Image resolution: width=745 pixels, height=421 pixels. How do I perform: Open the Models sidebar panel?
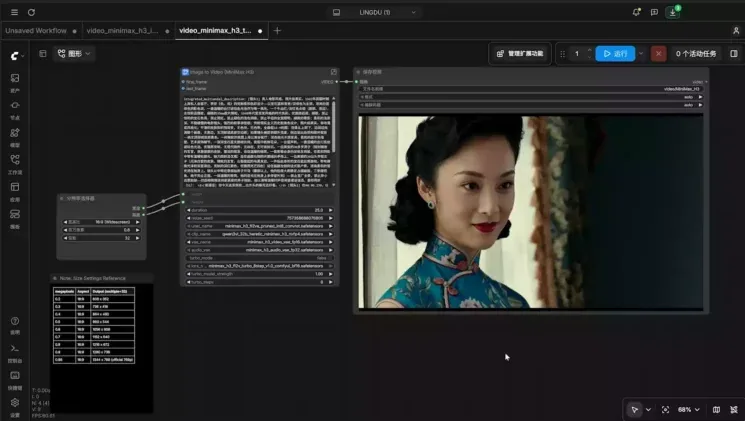click(15, 137)
